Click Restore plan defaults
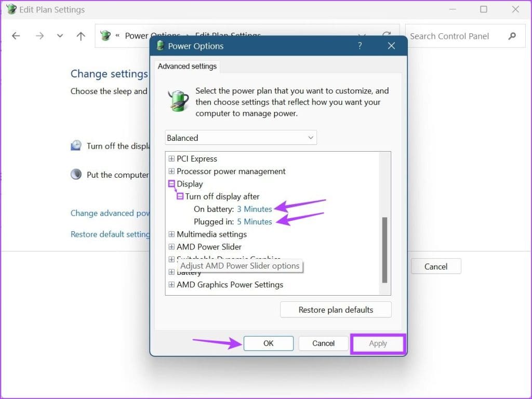Viewport: 532px width, 399px height. (335, 309)
